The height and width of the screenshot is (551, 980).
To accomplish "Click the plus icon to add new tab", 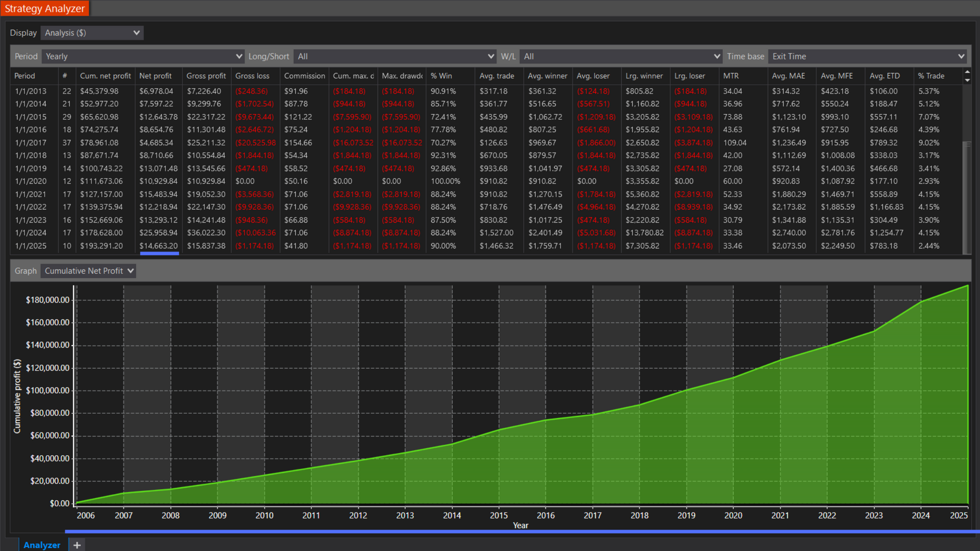I will point(77,545).
